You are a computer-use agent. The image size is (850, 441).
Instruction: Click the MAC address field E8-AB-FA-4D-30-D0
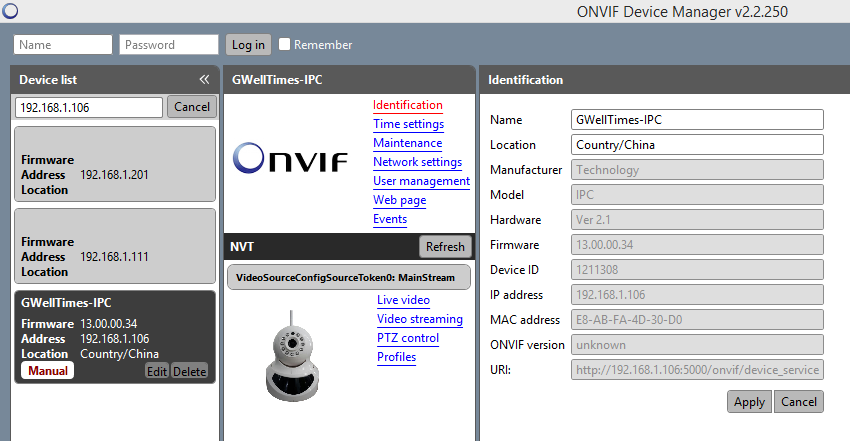pos(697,320)
